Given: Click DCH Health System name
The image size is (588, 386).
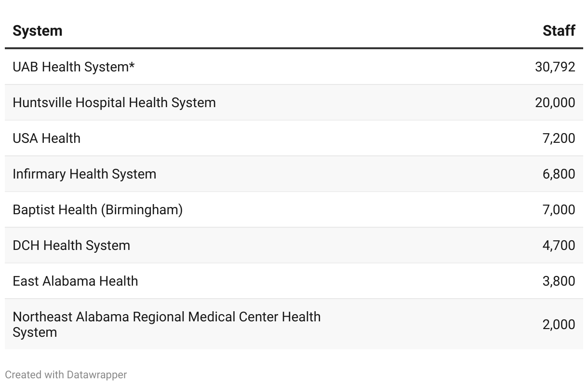Looking at the screenshot, I should [x=71, y=245].
